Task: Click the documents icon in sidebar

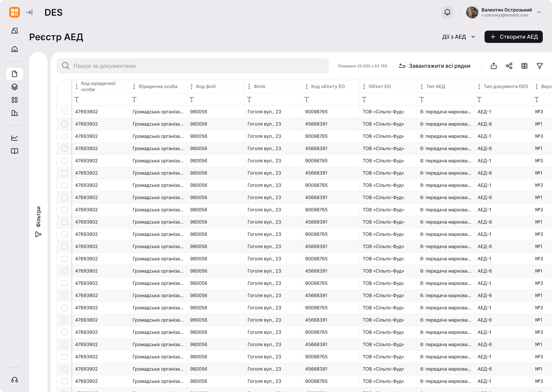Action: click(15, 74)
